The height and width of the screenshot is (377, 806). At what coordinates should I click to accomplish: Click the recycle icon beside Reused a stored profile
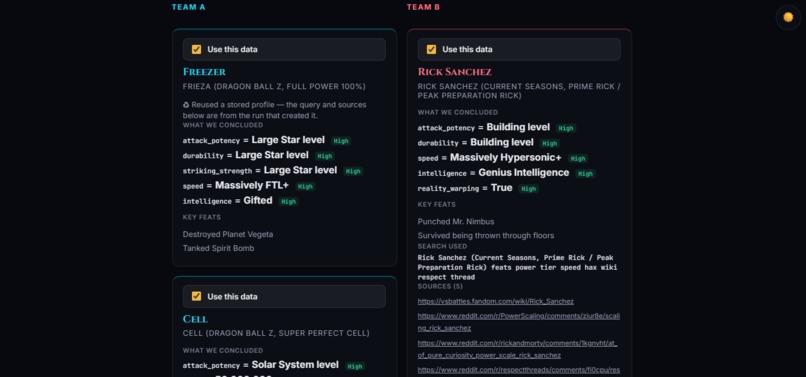[x=186, y=105]
